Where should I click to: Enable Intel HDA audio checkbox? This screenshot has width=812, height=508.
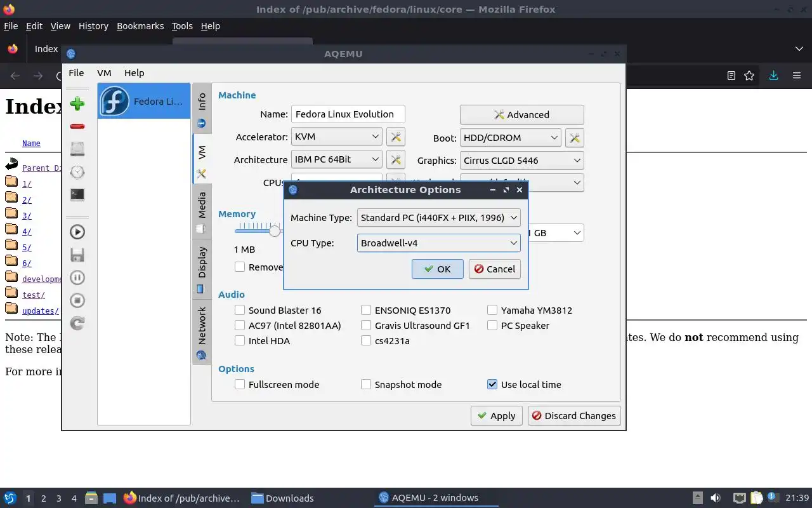coord(240,340)
